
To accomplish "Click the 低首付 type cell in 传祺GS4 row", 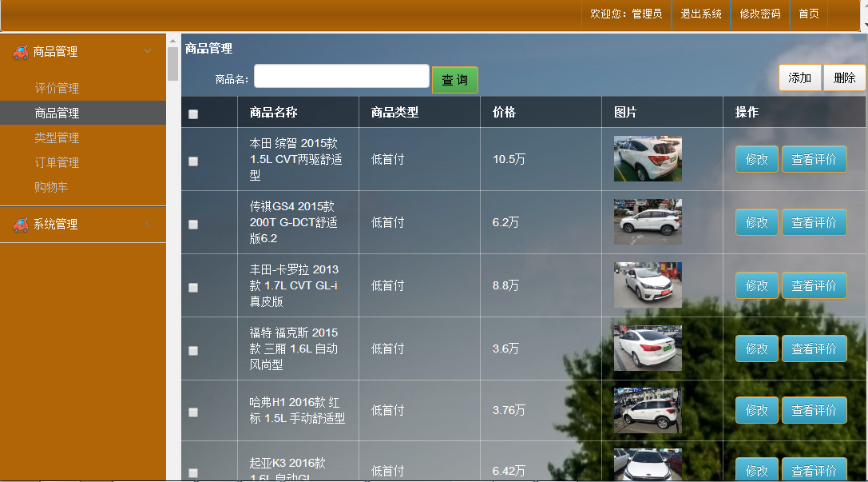I will point(387,223).
